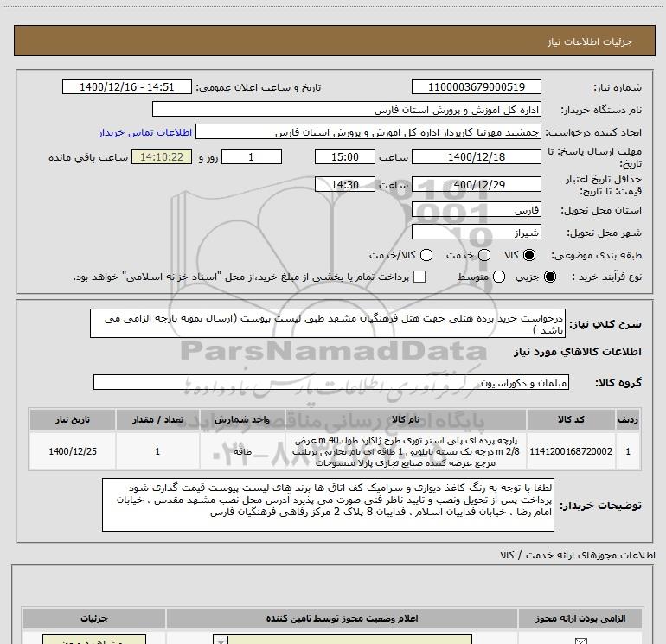This screenshot has width=666, height=644.
Task: Choose جزیی purchase process type
Action: pyautogui.click(x=550, y=277)
